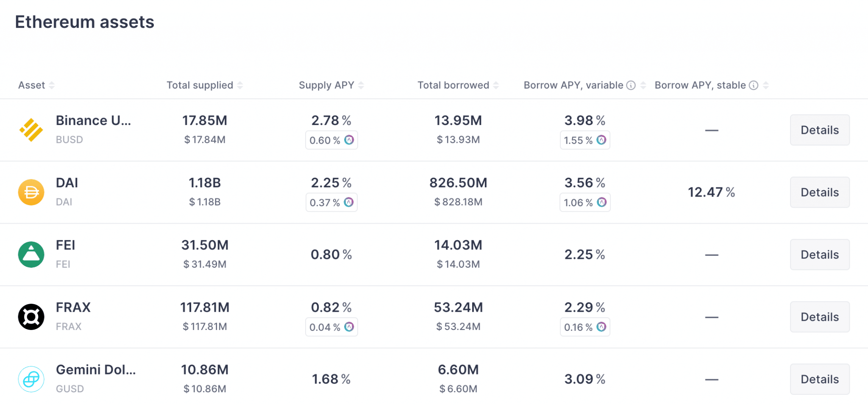Click the Total supplied column header label
Screen dimensions: 868x405
click(x=200, y=86)
